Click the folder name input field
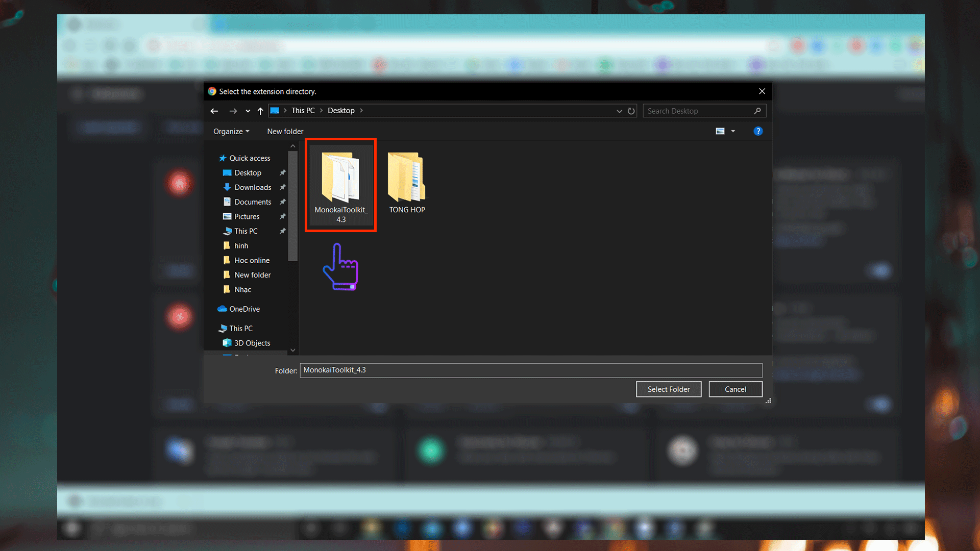Viewport: 980px width, 551px height. pos(531,369)
